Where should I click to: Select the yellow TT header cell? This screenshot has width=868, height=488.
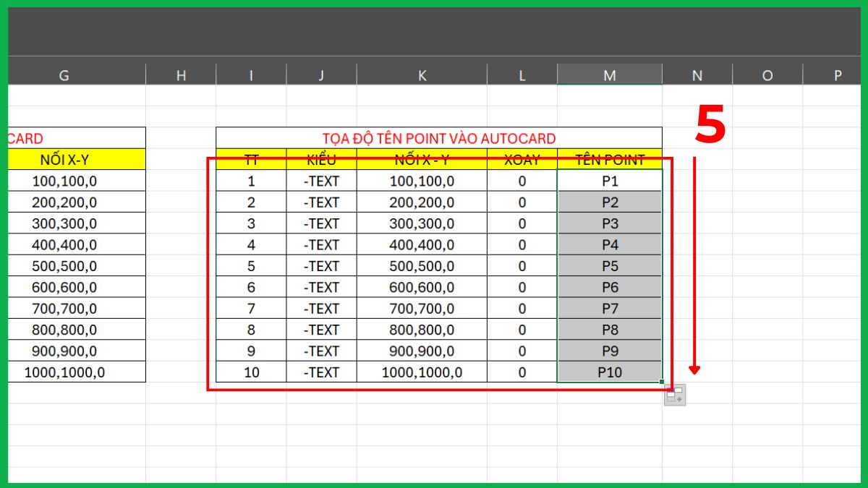(x=251, y=159)
